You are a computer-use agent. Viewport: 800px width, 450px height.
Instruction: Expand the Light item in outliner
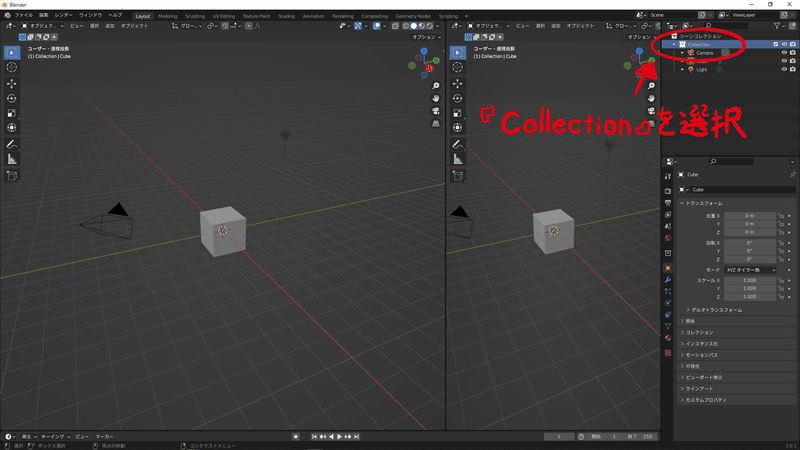[682, 69]
